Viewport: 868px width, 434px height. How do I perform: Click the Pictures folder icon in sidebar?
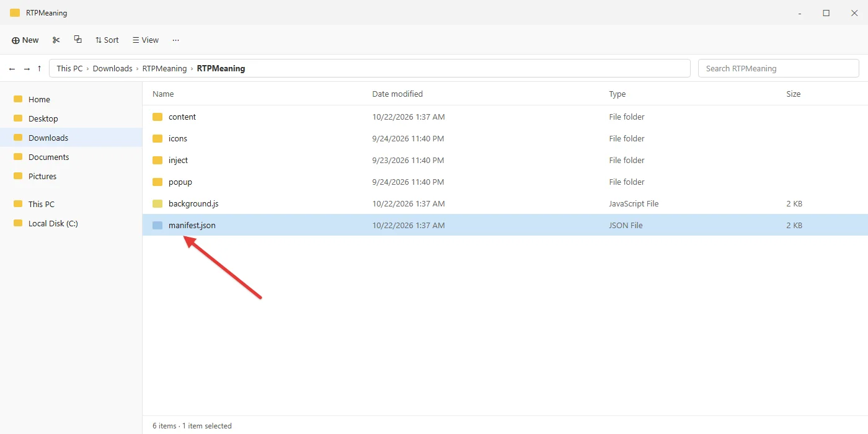[18, 176]
